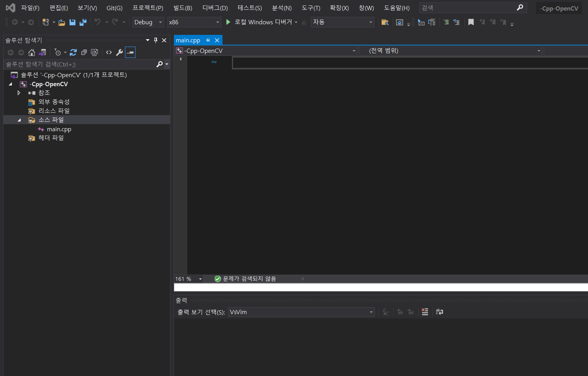
Task: Click the icon right of Find in Files
Action: 400,22
